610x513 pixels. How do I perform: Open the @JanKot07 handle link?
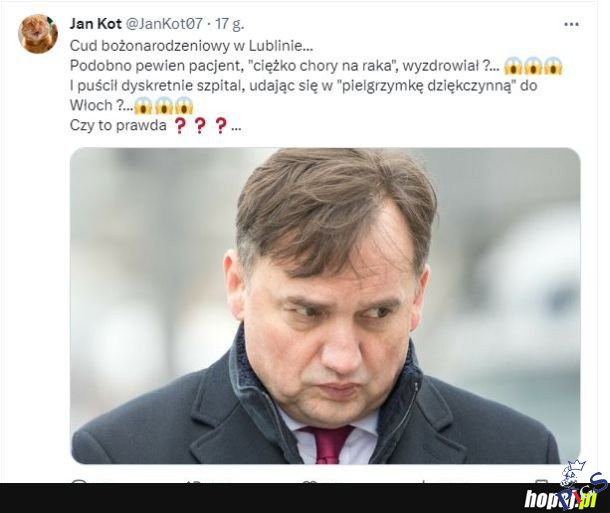[164, 24]
